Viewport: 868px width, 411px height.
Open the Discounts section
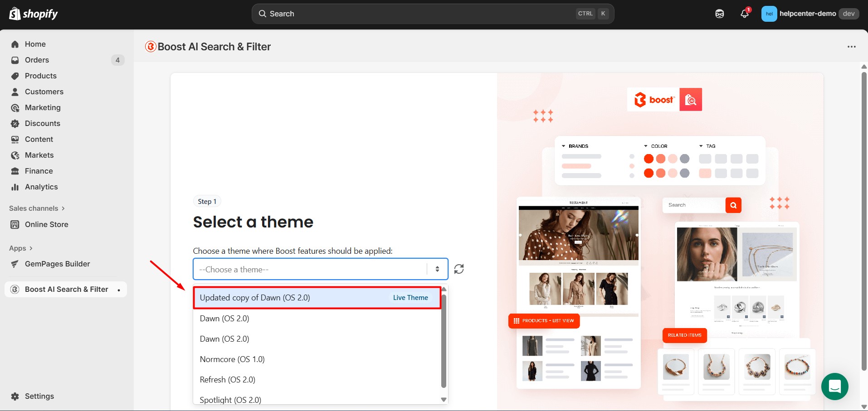coord(43,123)
